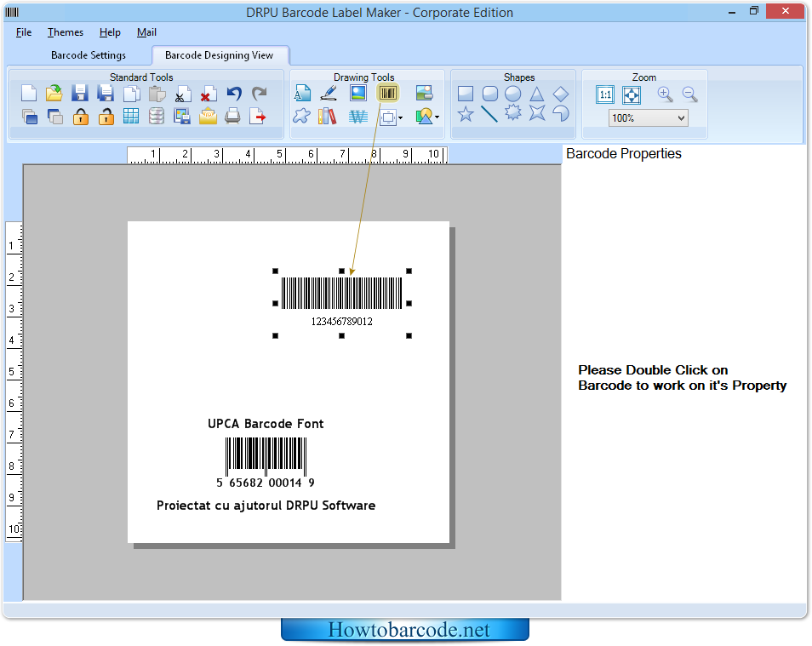Paste from the clipboard
812x646 pixels.
(x=157, y=94)
